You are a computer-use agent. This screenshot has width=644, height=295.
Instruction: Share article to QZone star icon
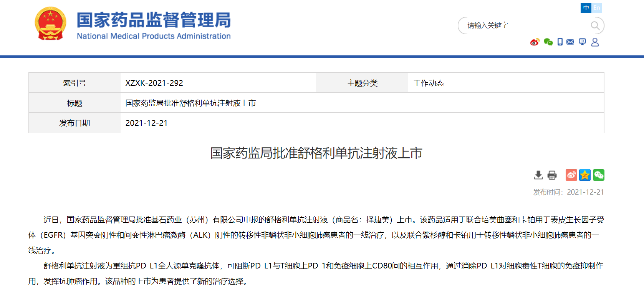point(585,175)
